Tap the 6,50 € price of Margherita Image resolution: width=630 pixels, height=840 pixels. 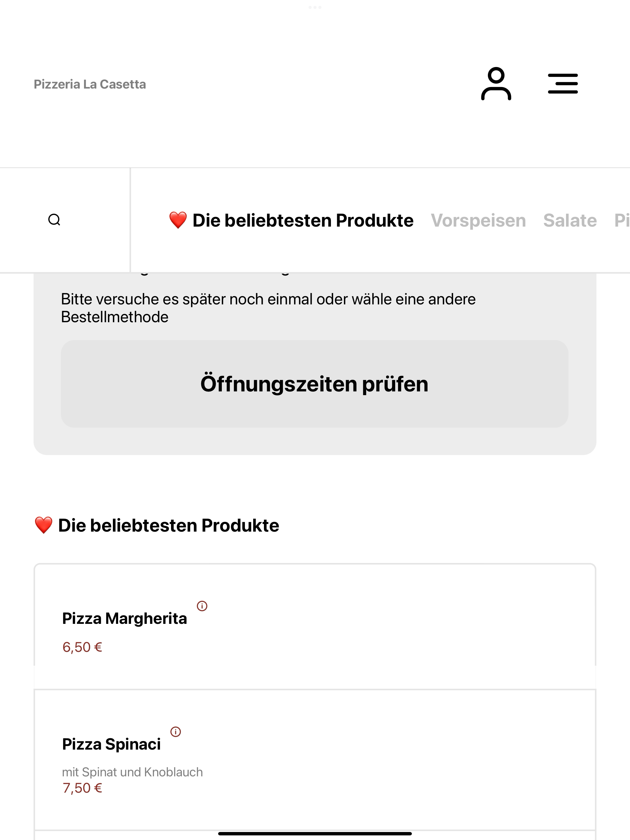click(x=82, y=647)
